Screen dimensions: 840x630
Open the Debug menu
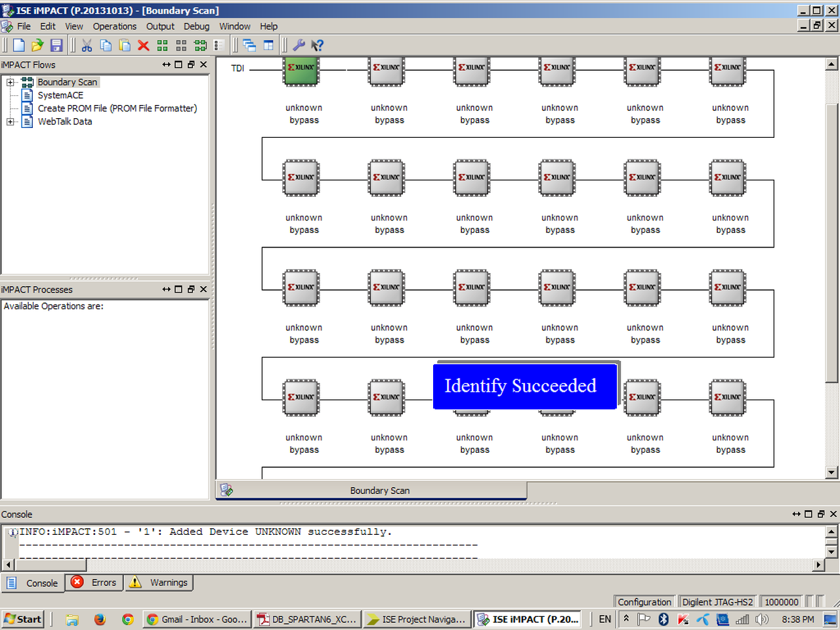[x=196, y=26]
